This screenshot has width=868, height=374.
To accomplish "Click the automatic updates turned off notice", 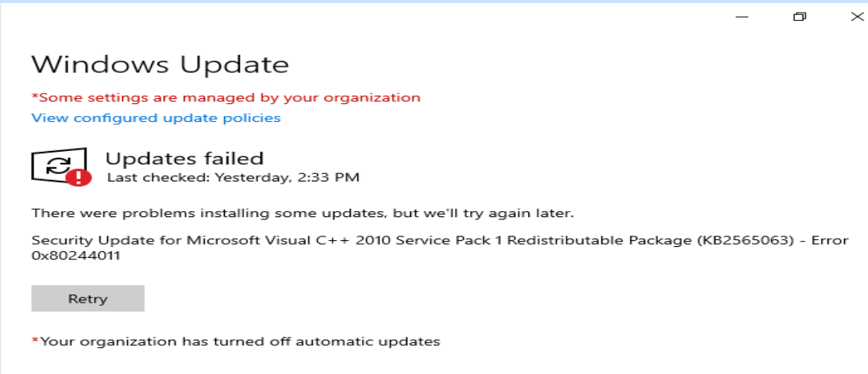I will coord(238,341).
